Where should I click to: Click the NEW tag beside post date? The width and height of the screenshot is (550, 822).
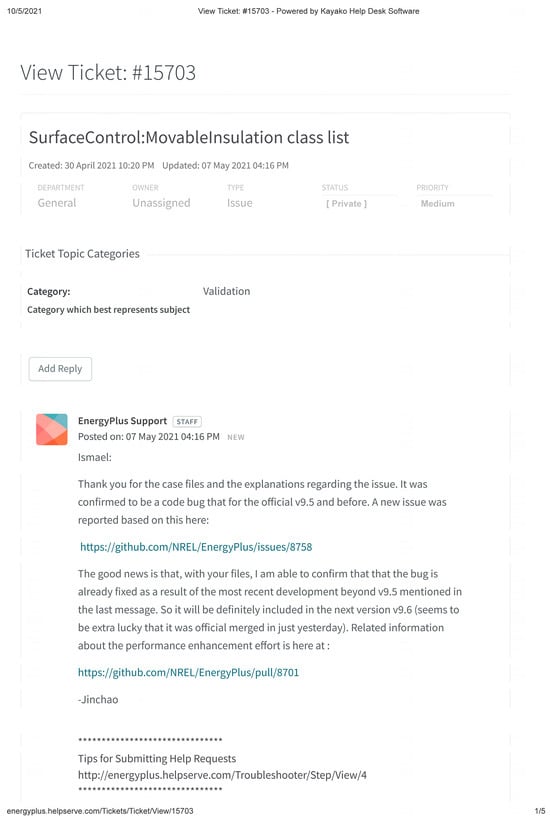point(235,437)
